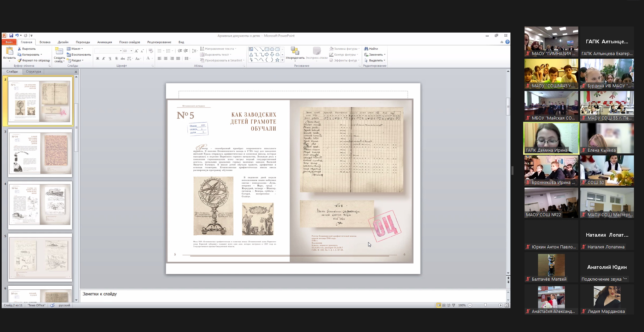The height and width of the screenshot is (332, 644).
Task: Open the Layout (Макет) dropdown
Action: (x=76, y=49)
